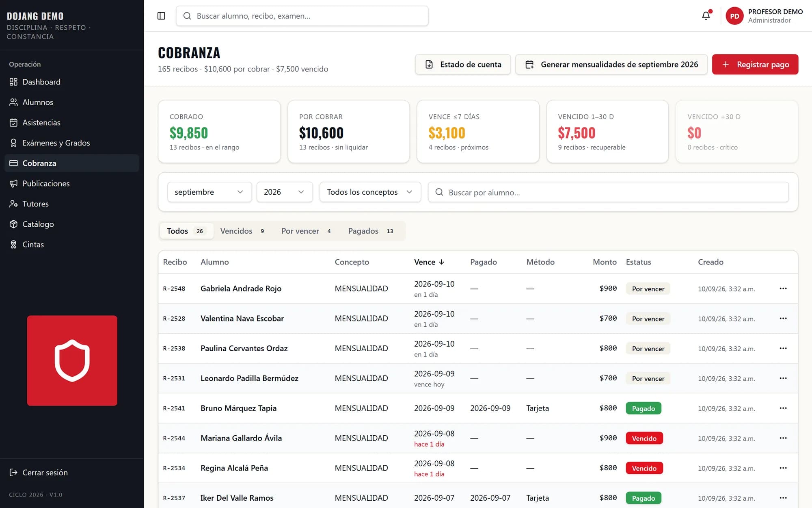Screen dimensions: 812x508
Task: Click the Publicaciones megaphone icon
Action: 13,183
